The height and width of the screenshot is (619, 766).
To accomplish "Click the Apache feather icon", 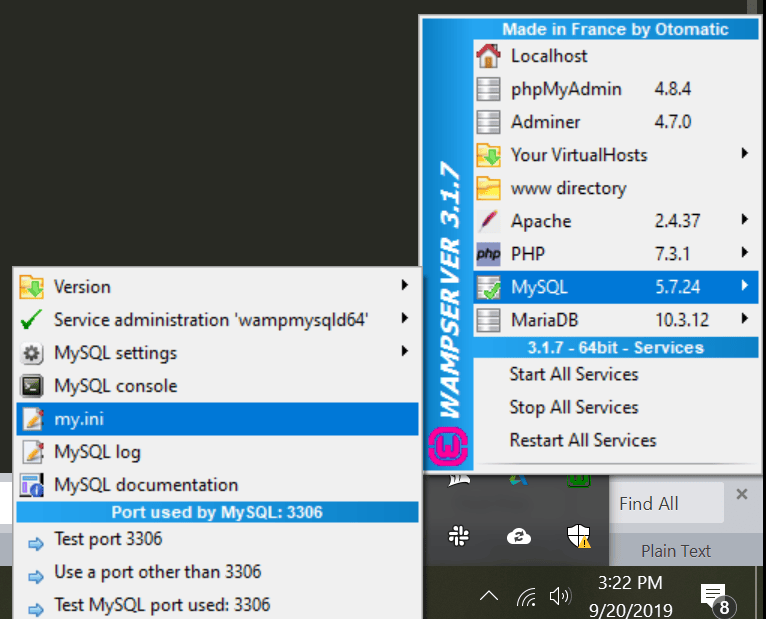I will coord(489,221).
